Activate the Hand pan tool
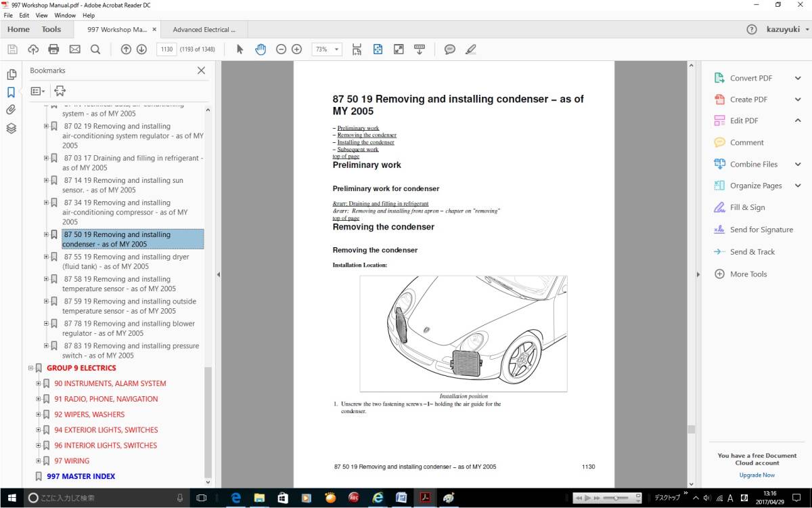The height and width of the screenshot is (508, 812). pos(261,49)
